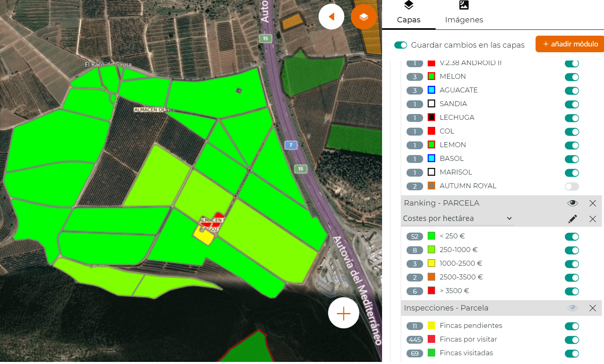The width and height of the screenshot is (604, 364).
Task: Disable the Fincas por visitar toggle
Action: (572, 340)
